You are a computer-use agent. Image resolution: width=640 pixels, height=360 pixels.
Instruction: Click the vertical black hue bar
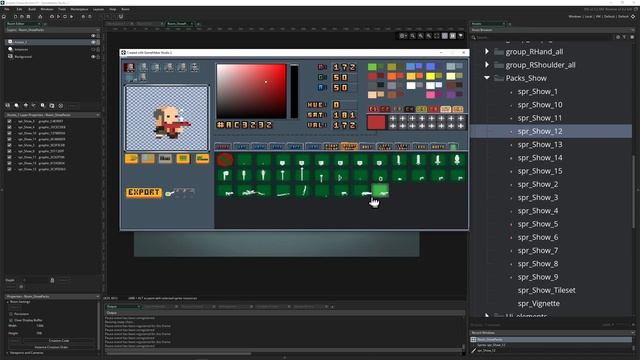294,91
